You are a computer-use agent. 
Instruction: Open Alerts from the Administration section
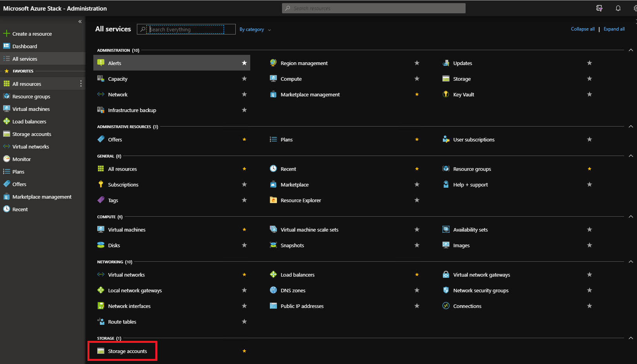(x=115, y=63)
